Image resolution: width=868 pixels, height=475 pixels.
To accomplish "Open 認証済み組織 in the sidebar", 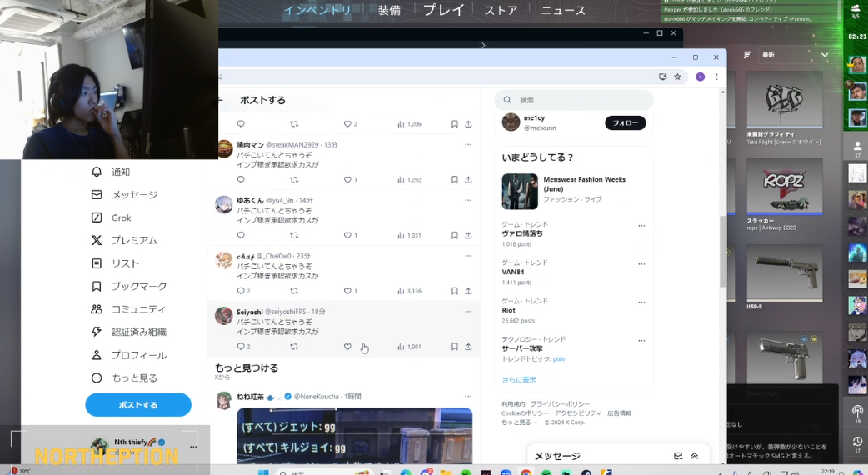I will coord(129,332).
